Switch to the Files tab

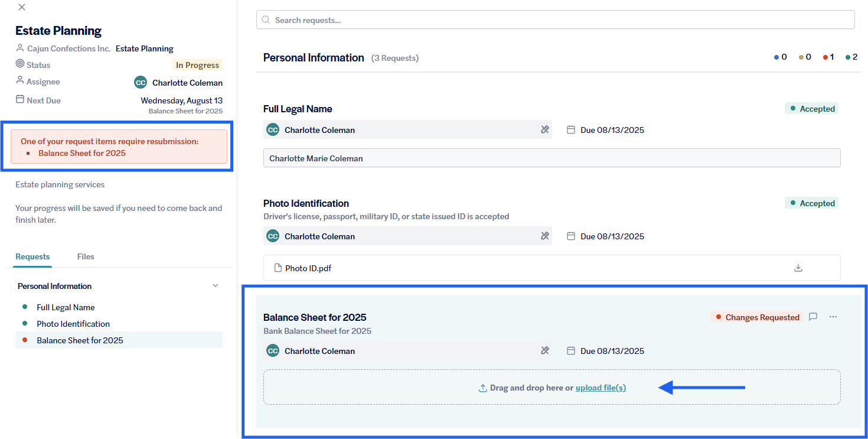pos(86,256)
